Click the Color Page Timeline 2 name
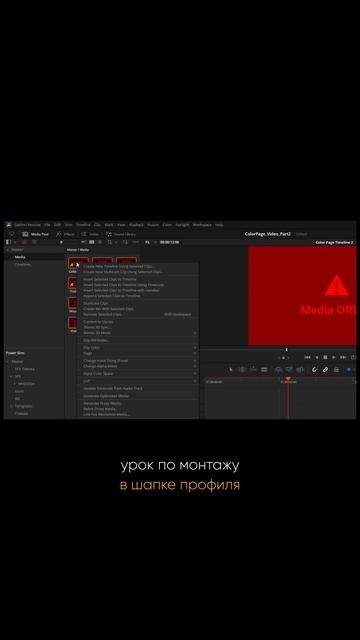The image size is (360, 640). coord(335,242)
